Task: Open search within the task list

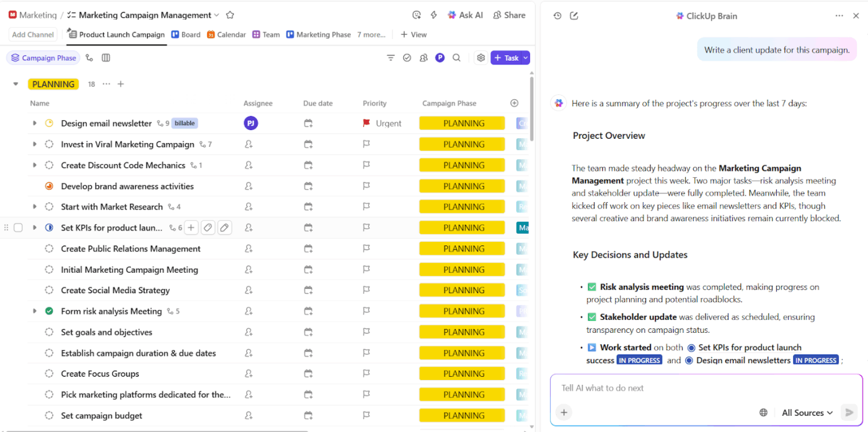Action: 457,57
